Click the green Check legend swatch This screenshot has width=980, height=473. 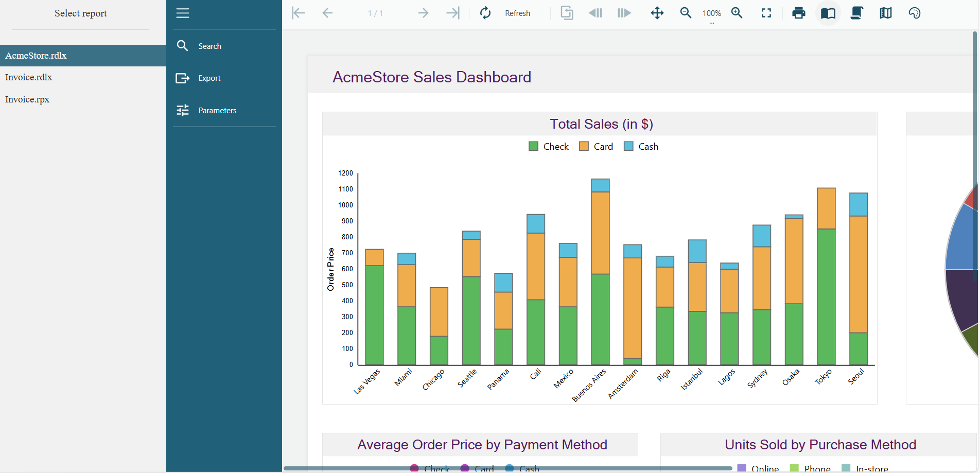(x=533, y=147)
